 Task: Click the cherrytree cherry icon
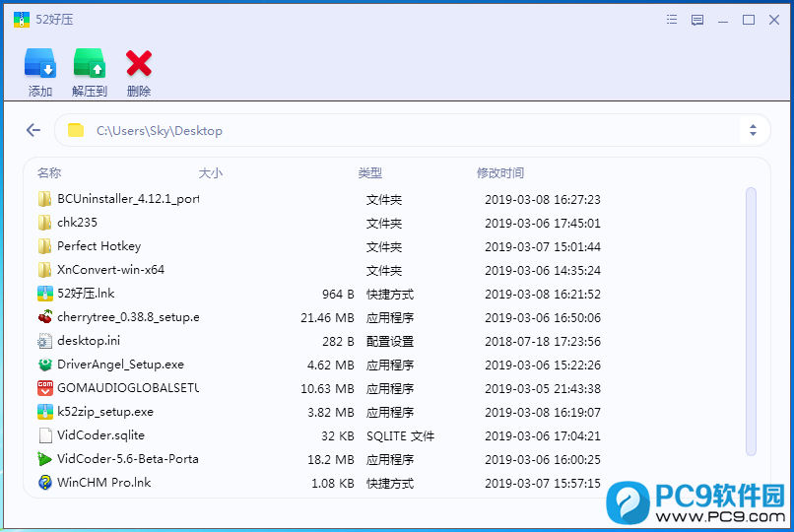45,317
